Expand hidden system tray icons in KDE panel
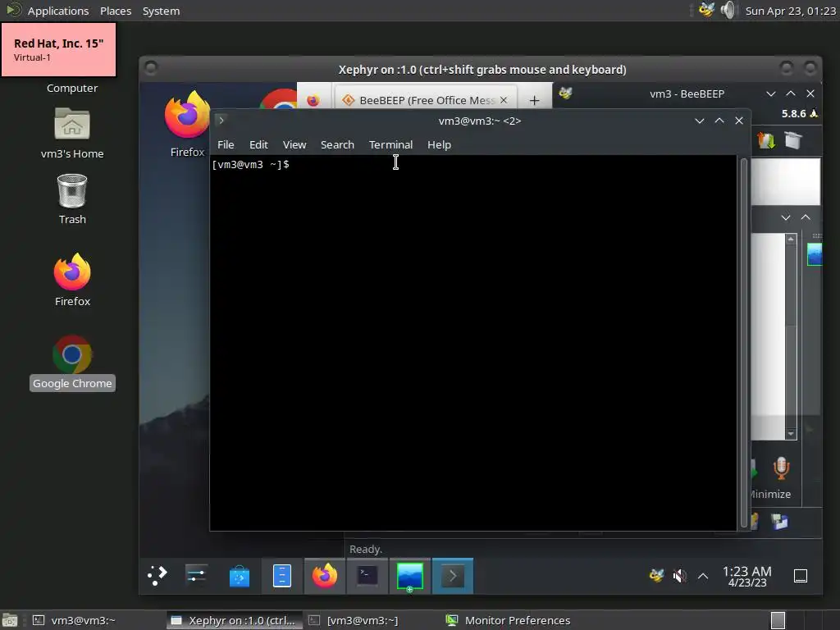The width and height of the screenshot is (840, 630). point(703,577)
